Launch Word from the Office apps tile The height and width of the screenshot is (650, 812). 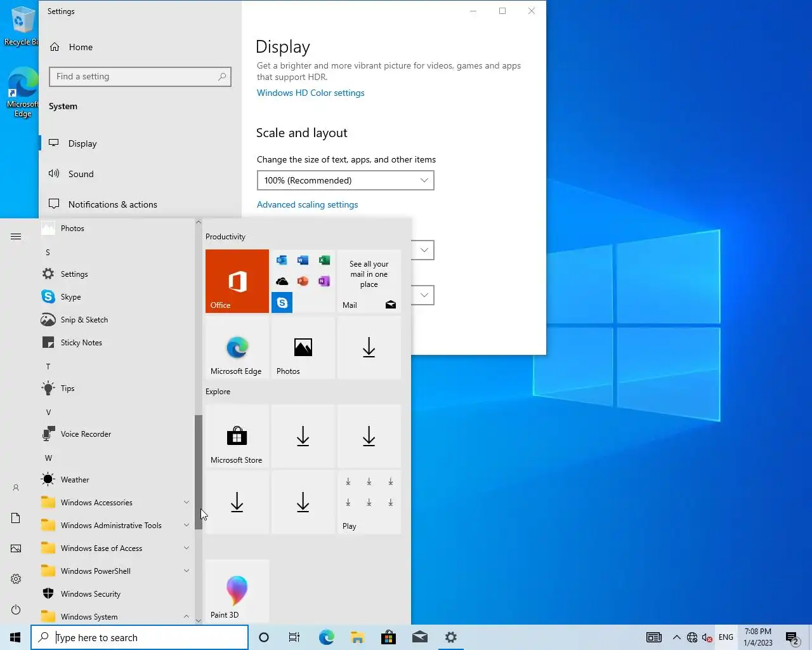coord(303,260)
